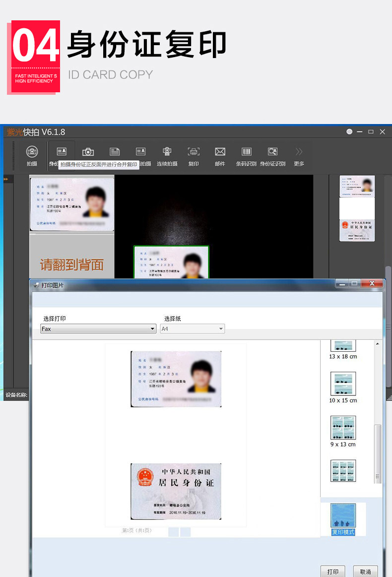Click the 请翻到背面 prompt text

pos(72,264)
